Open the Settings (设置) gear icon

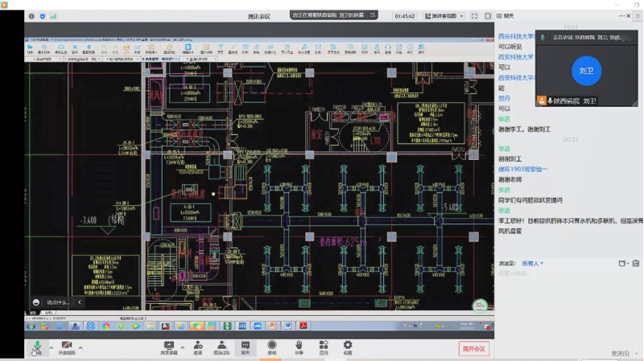tap(348, 347)
